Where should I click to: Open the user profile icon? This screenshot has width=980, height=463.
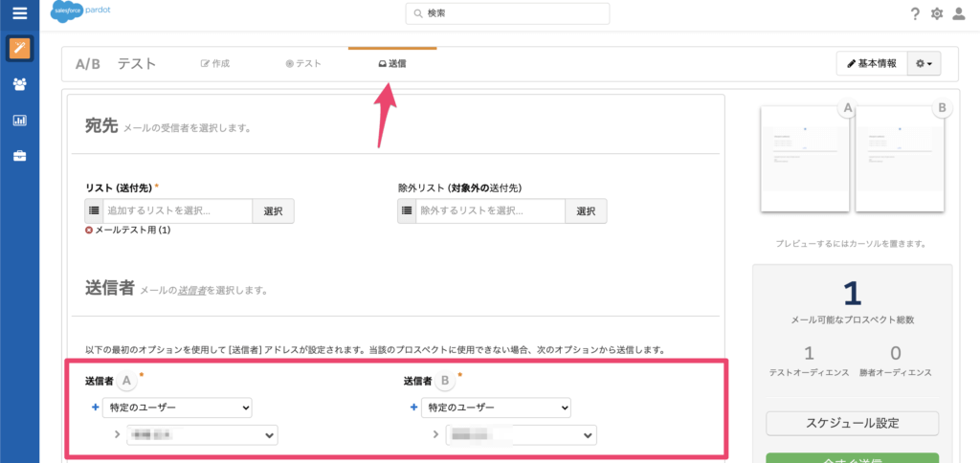coord(959,13)
